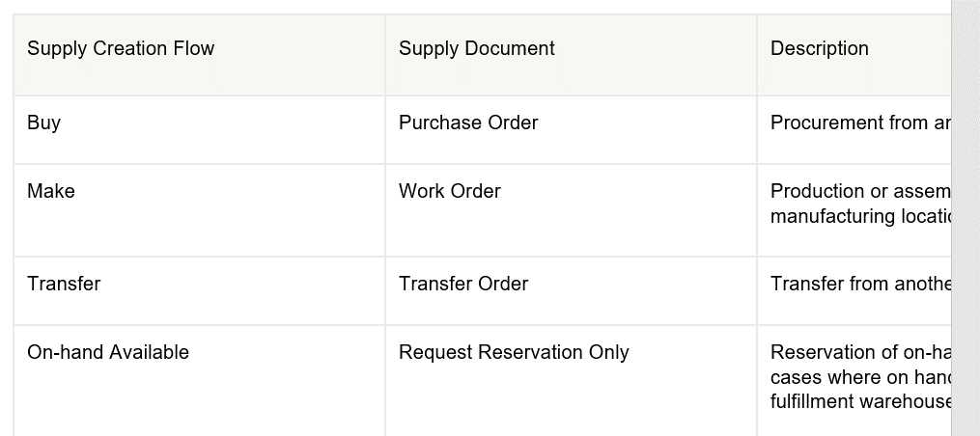This screenshot has width=980, height=436.
Task: Click the Supply Document column header
Action: click(x=477, y=49)
